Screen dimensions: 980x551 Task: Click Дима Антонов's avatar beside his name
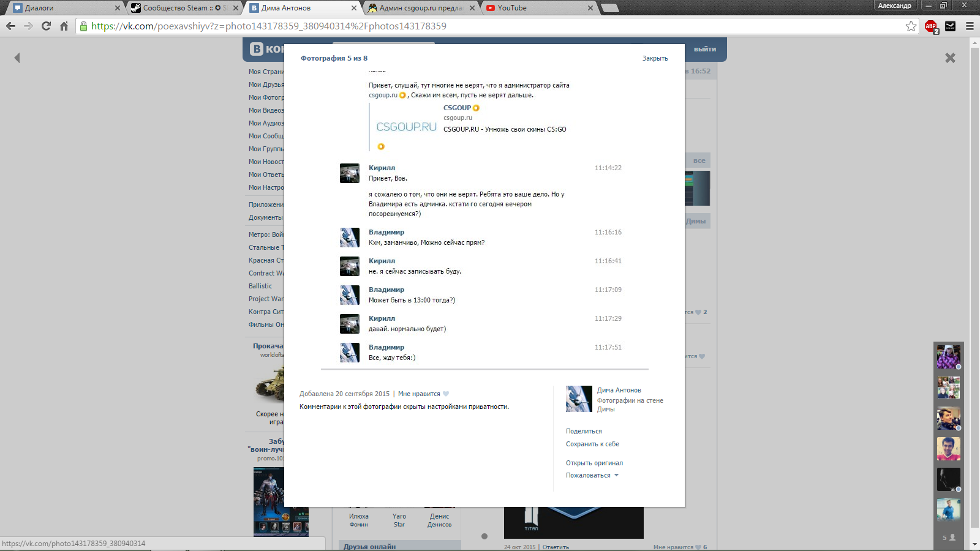(x=579, y=399)
